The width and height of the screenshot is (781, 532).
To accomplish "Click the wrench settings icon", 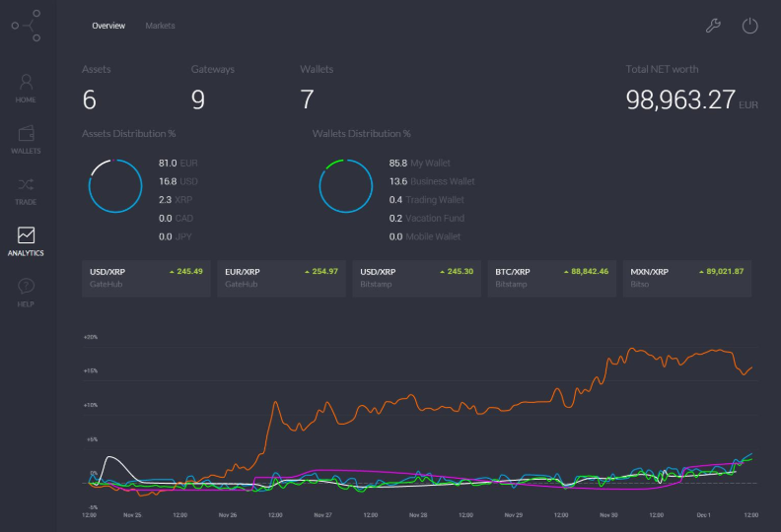I will tap(713, 26).
